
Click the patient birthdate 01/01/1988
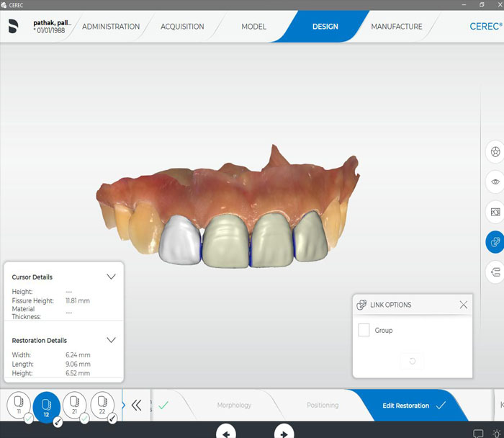[50, 30]
